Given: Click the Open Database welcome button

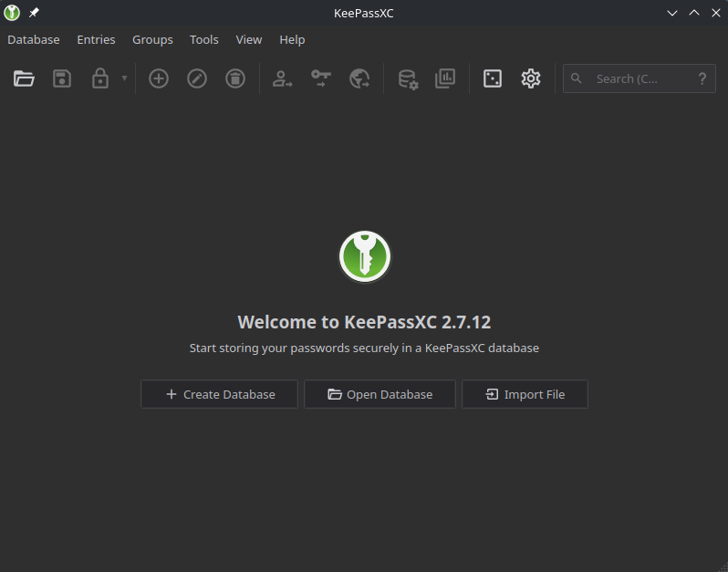Looking at the screenshot, I should (x=380, y=394).
